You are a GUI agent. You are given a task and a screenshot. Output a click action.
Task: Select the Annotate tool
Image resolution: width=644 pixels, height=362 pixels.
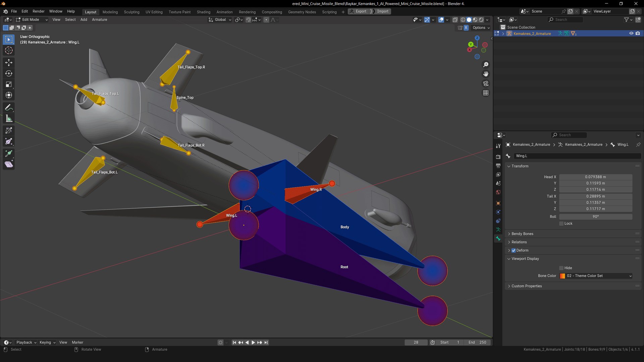pyautogui.click(x=9, y=108)
